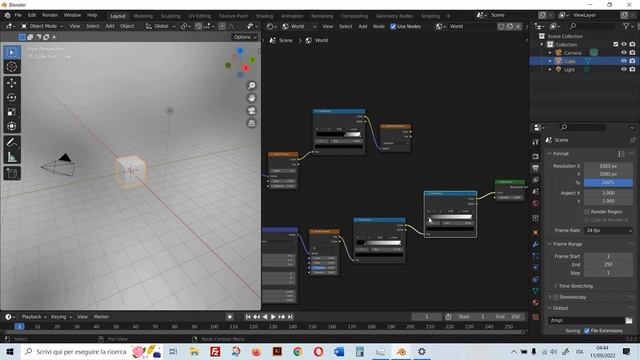Open the Scene properties tab icon

pyautogui.click(x=536, y=192)
